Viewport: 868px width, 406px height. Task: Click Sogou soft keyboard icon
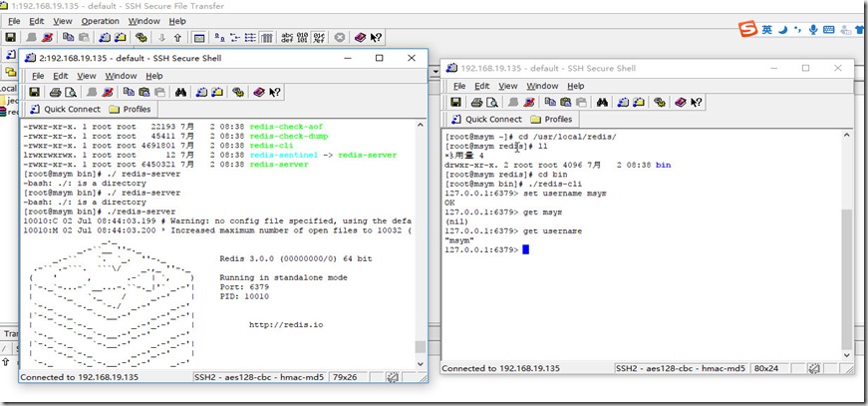829,29
